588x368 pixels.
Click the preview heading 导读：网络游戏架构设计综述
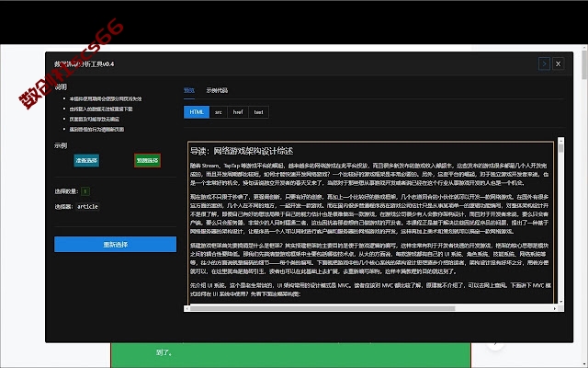pyautogui.click(x=242, y=151)
